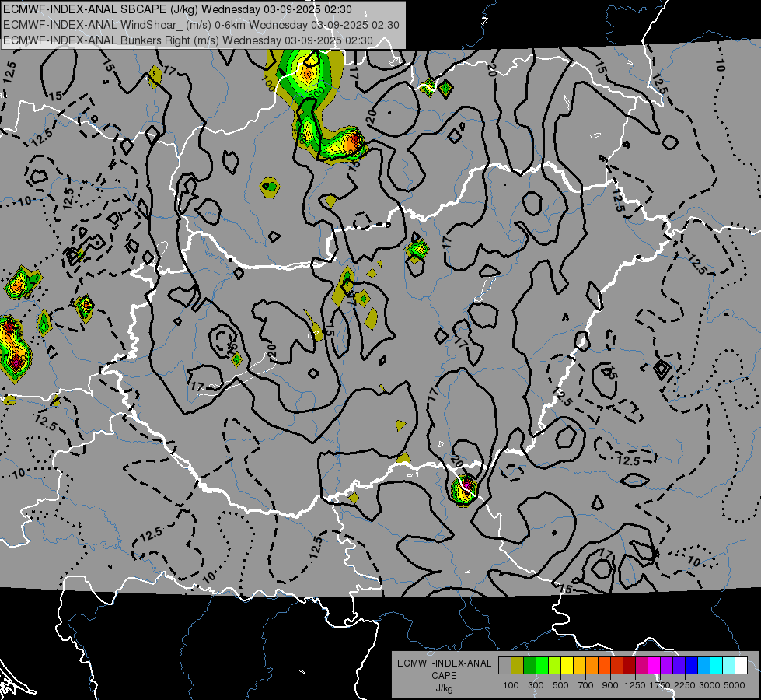Click the WindShear 0-6km header line

[x=201, y=25]
